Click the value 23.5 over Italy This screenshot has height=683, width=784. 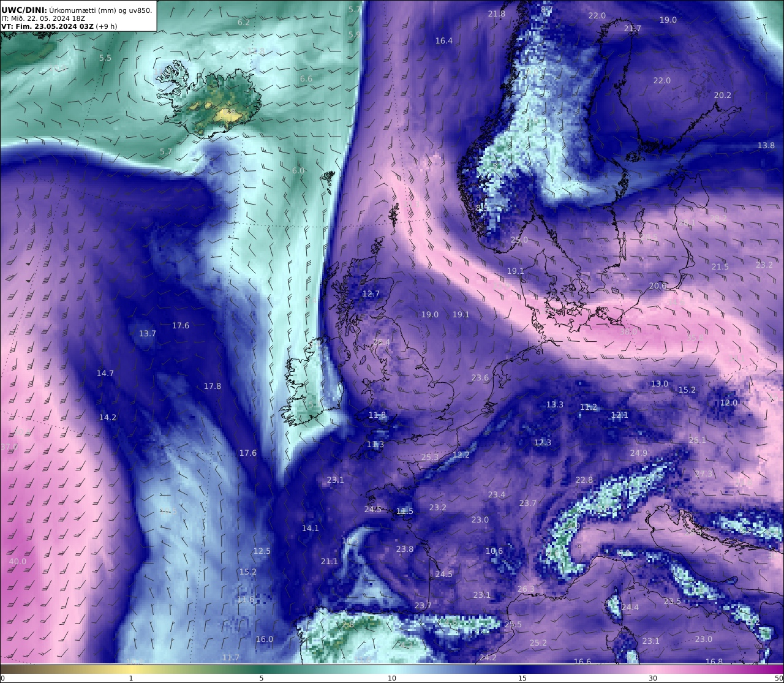(x=673, y=601)
